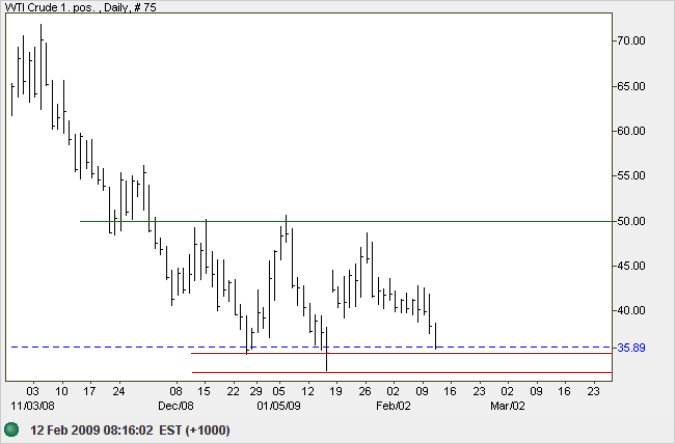Click the 50.00 price axis label
675x444 pixels.
631,221
